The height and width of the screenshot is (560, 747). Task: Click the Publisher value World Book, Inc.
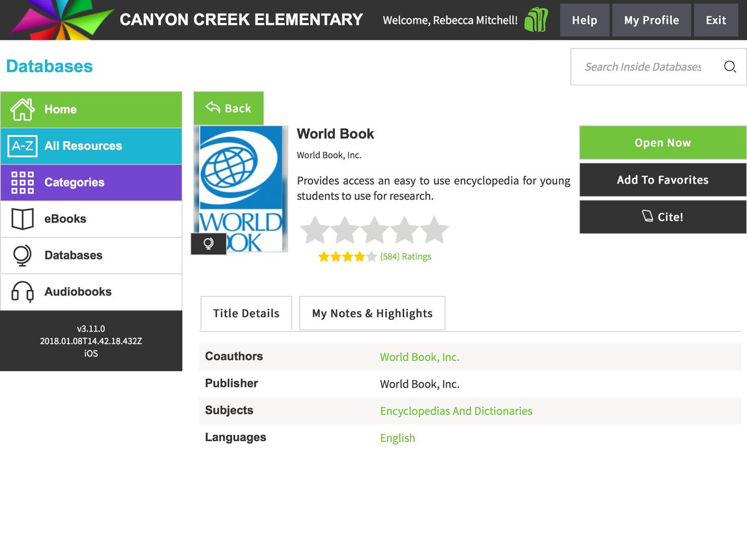tap(420, 384)
